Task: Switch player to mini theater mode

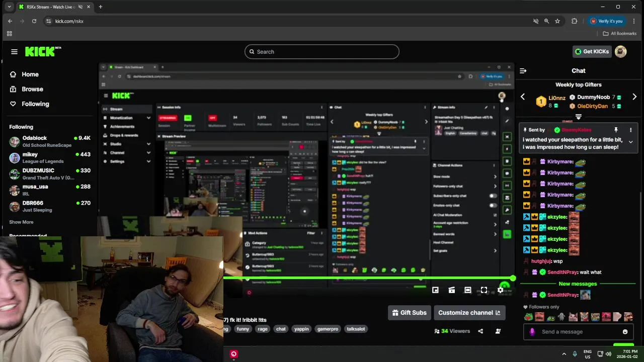Action: 451,290
